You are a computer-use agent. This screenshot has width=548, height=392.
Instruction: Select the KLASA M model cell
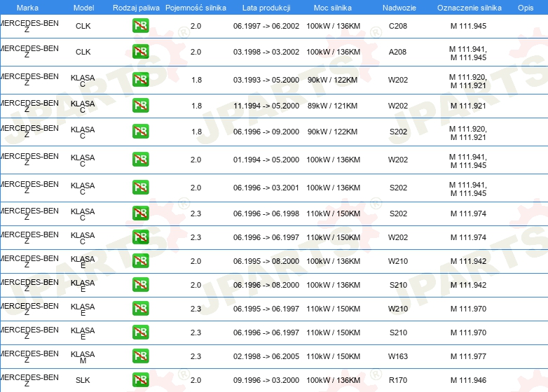tap(83, 357)
